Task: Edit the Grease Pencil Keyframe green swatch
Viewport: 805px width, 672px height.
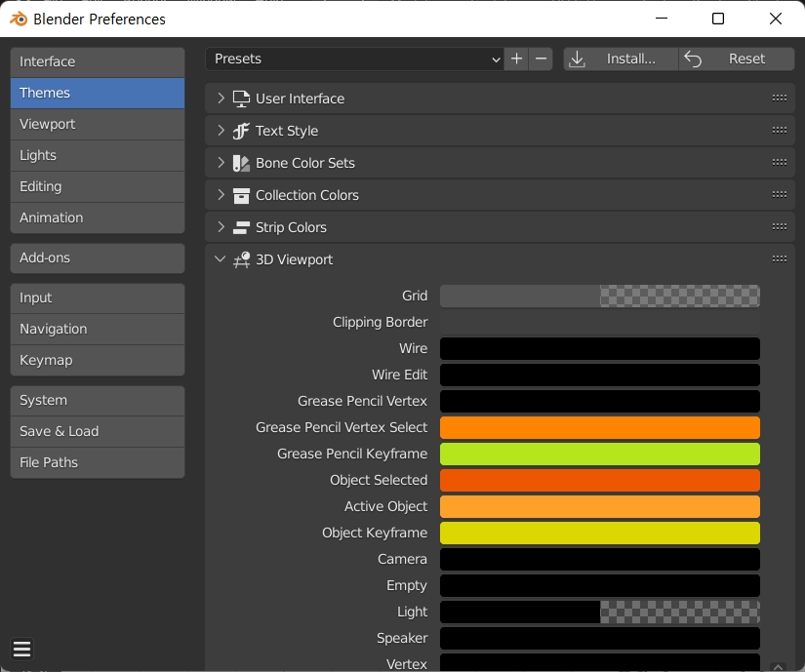Action: 600,454
